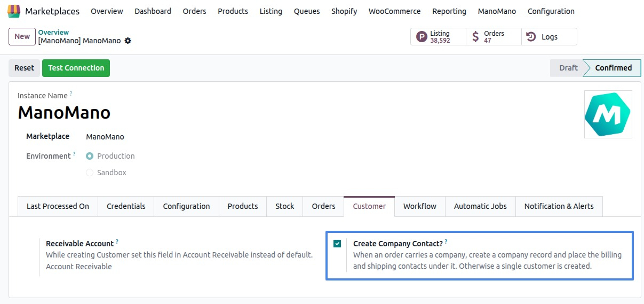Open the Logs stat button
The height and width of the screenshot is (304, 644).
coord(549,37)
